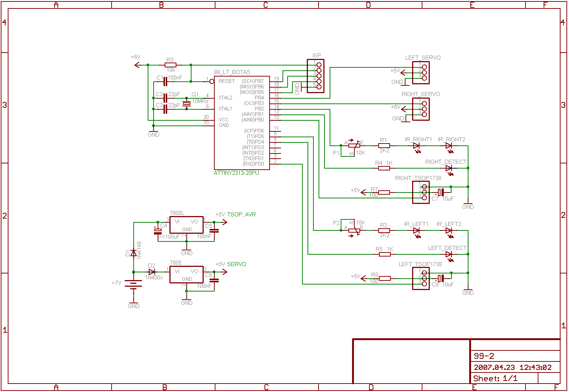Select the 7805L voltage regulator block

tap(186, 225)
